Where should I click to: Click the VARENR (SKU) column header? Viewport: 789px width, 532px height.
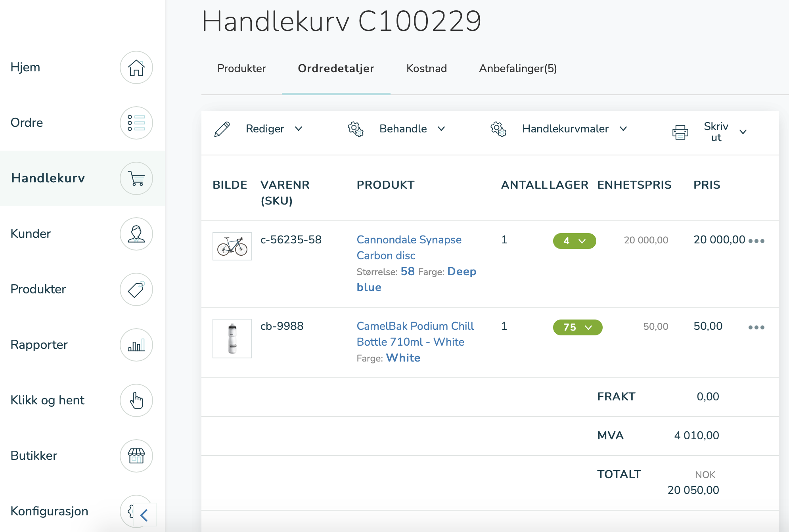point(285,193)
